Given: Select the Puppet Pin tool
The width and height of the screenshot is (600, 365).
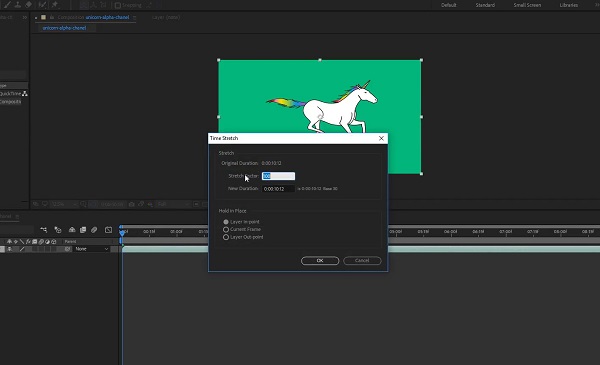Looking at the screenshot, I should (55, 5).
